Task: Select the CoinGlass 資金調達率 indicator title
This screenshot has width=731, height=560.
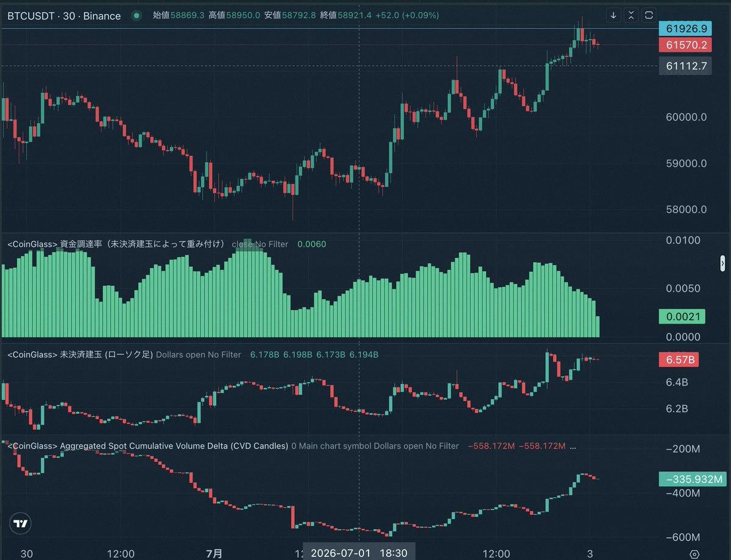Action: click(x=116, y=244)
